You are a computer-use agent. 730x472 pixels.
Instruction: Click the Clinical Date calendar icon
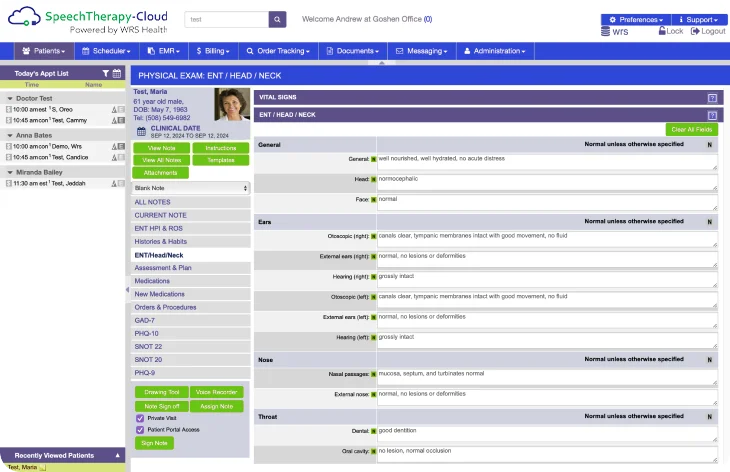click(142, 132)
